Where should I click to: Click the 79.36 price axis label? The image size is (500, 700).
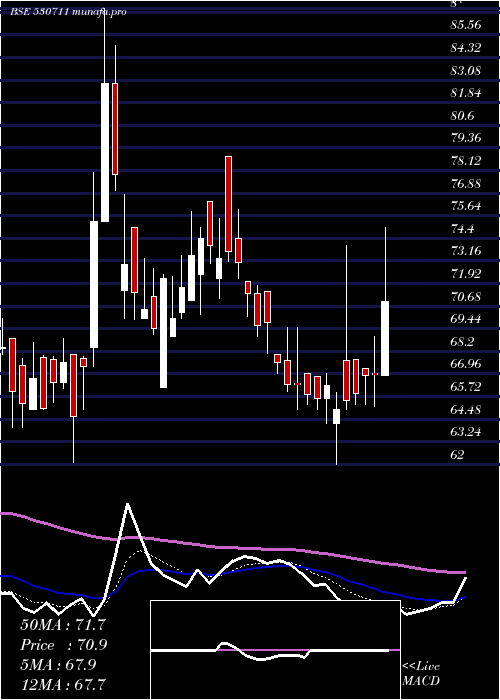pyautogui.click(x=466, y=138)
